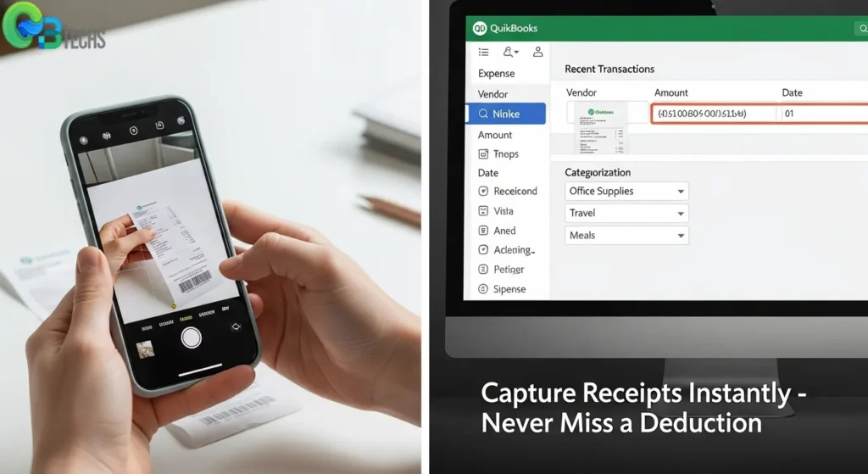868x474 pixels.
Task: Select Date in the left sidebar
Action: coord(488,173)
